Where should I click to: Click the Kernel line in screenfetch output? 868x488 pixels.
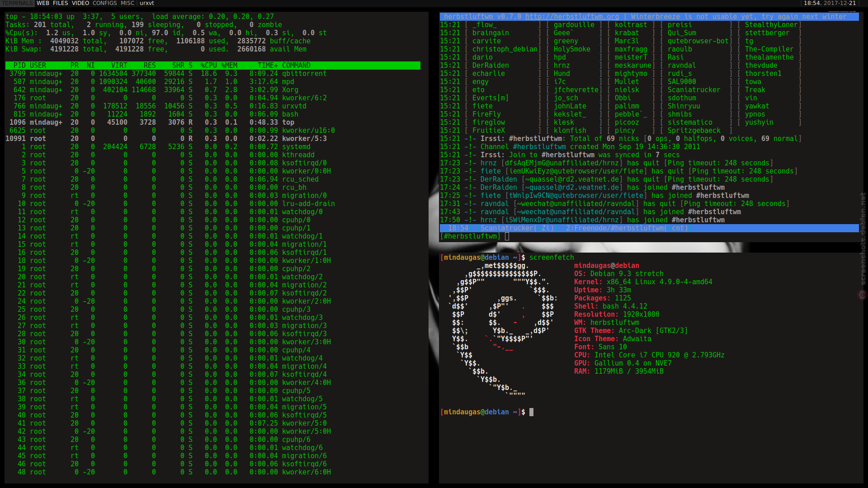643,282
